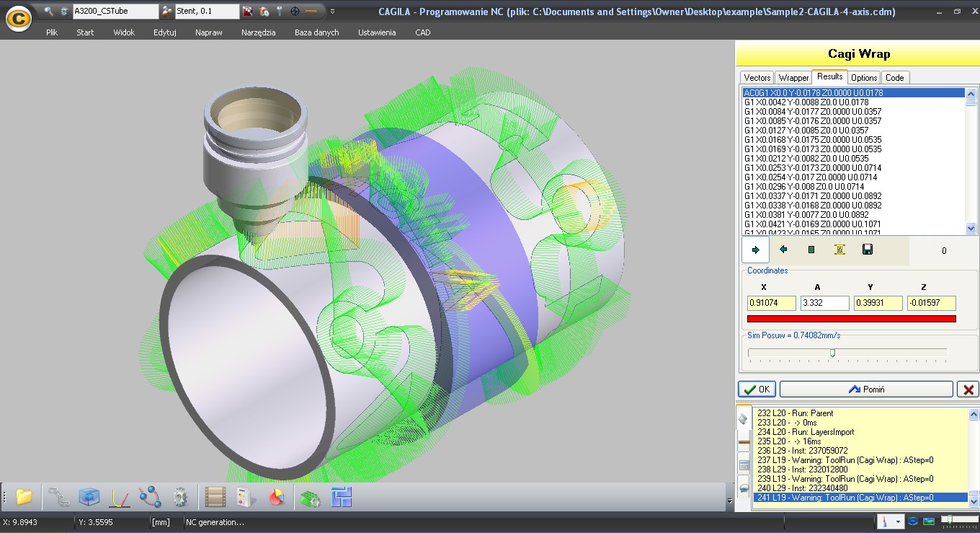Click the report document icon

pyautogui.click(x=246, y=497)
